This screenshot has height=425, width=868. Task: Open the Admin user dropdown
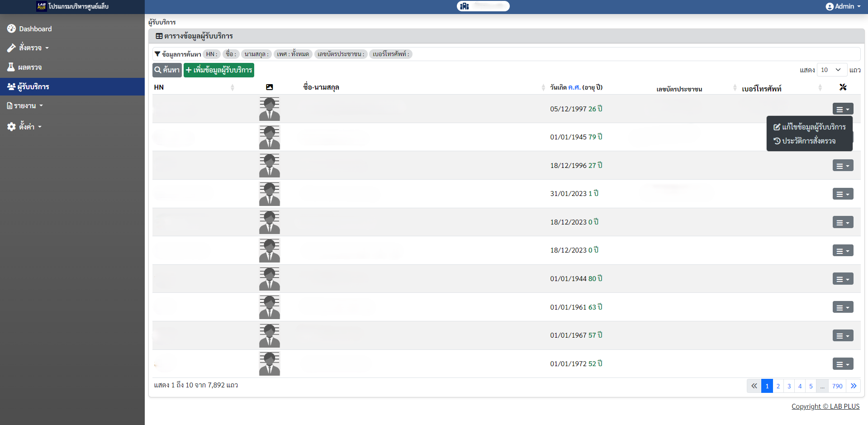tap(843, 6)
